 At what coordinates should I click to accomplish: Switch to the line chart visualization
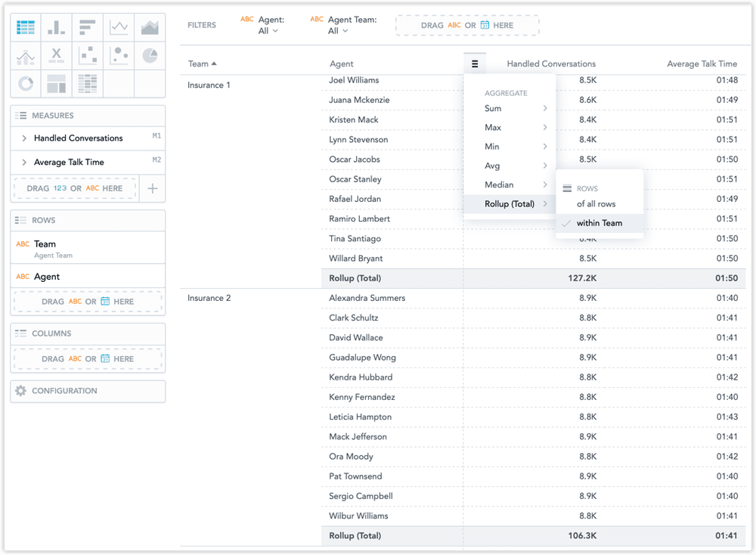[118, 27]
